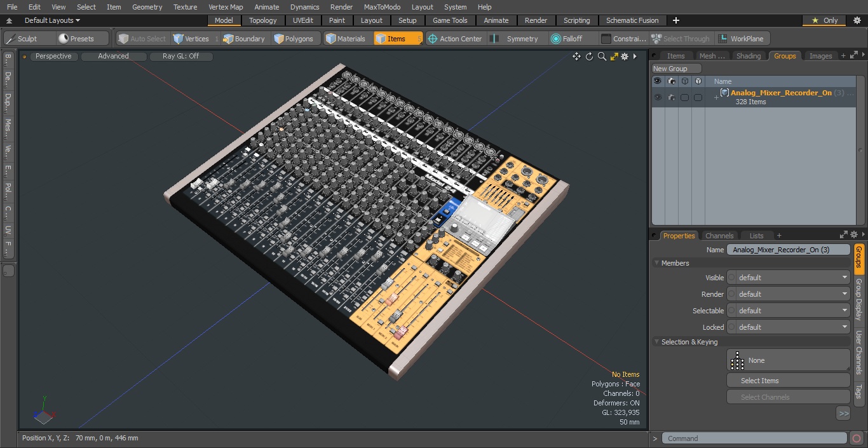Viewport: 868px width, 448px height.
Task: Toggle Ray GL off setting
Action: coord(181,57)
